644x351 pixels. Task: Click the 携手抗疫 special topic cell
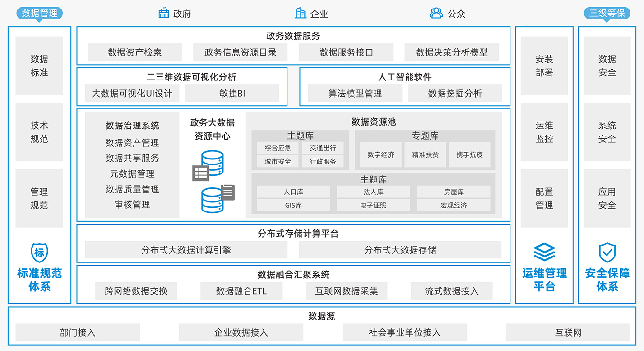(x=469, y=154)
